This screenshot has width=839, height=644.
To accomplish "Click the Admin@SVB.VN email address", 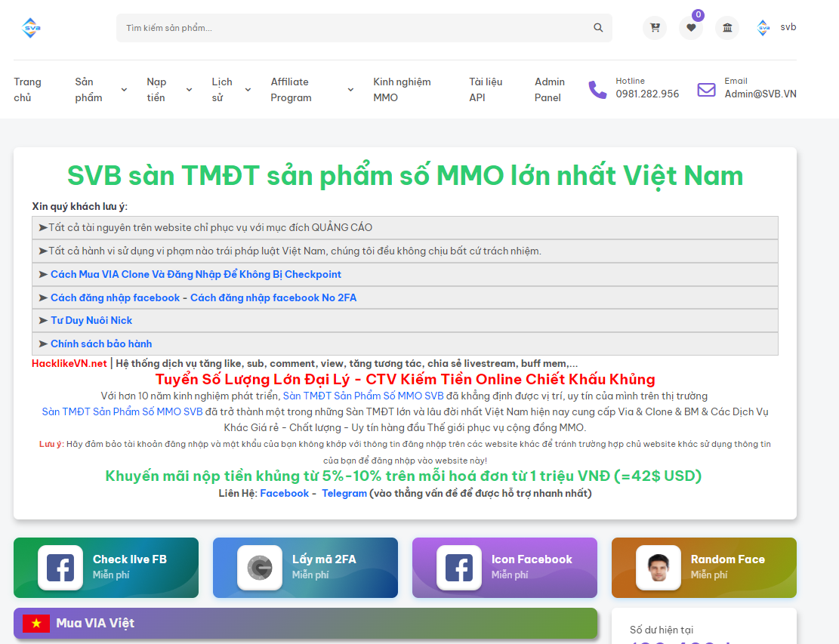I will 760,94.
